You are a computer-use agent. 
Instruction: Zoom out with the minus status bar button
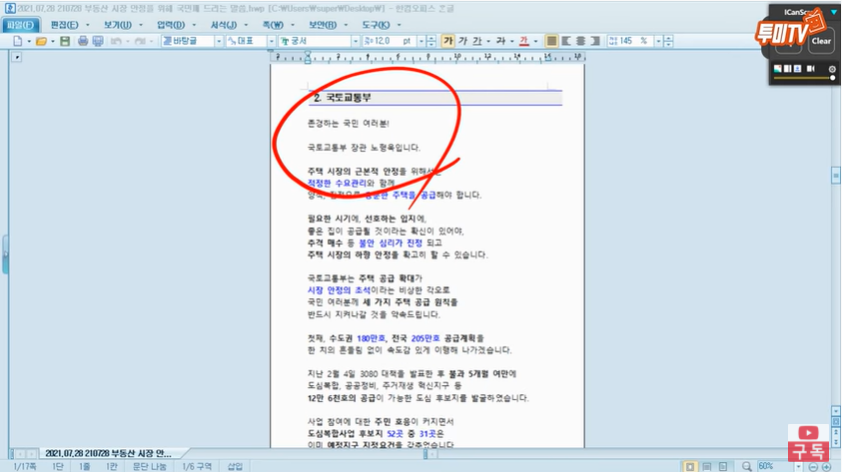click(x=813, y=467)
